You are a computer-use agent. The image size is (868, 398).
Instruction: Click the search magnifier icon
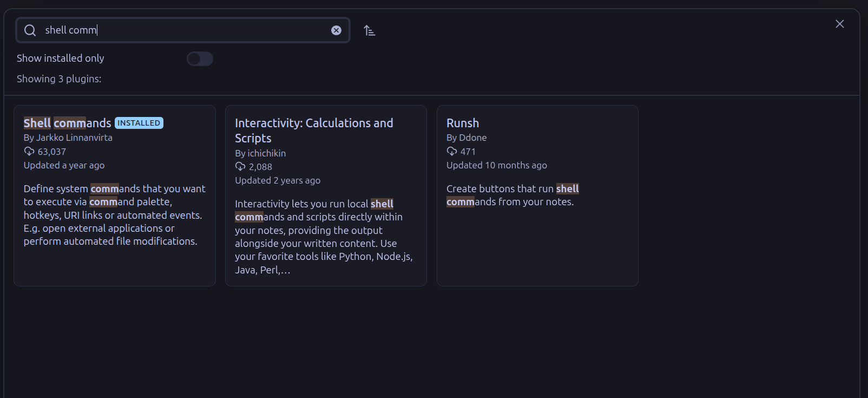[x=30, y=30]
